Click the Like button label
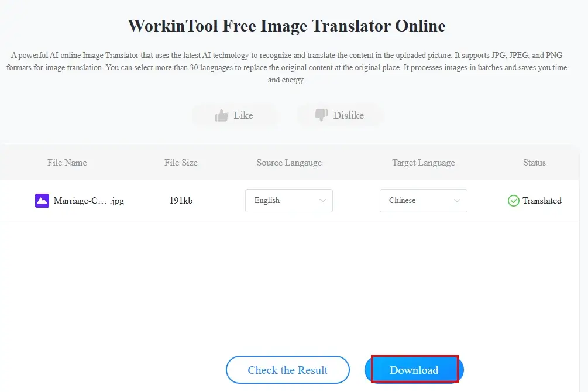 (x=243, y=115)
